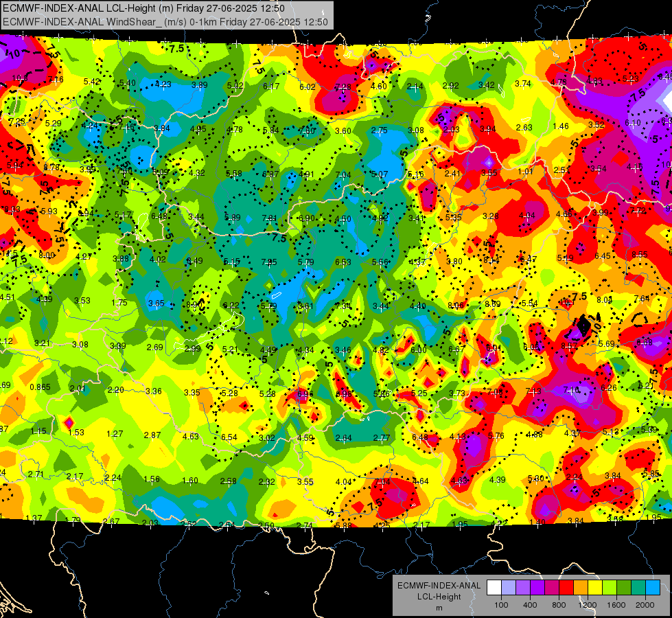Click the grid value 2.92
The image size is (672, 618).
pyautogui.click(x=450, y=86)
